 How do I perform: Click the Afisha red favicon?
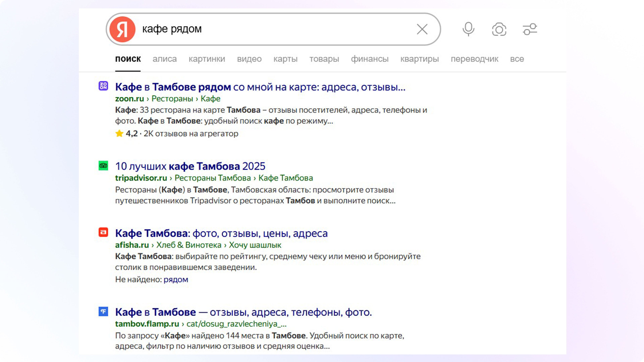coord(103,232)
